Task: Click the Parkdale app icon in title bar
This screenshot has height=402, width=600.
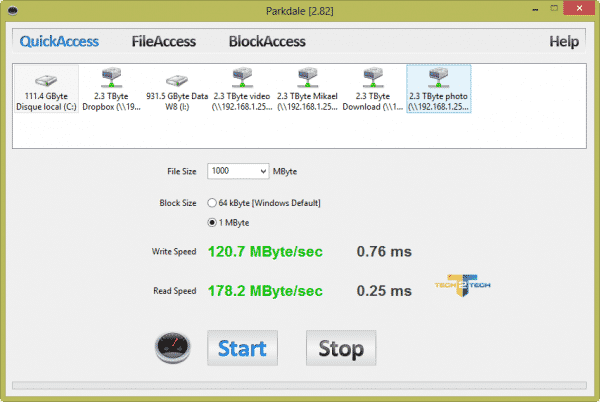Action: click(13, 10)
